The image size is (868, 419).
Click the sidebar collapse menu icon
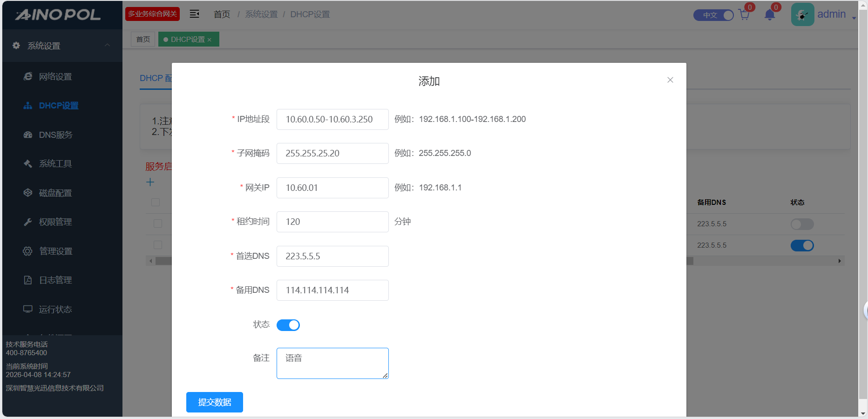pyautogui.click(x=194, y=14)
